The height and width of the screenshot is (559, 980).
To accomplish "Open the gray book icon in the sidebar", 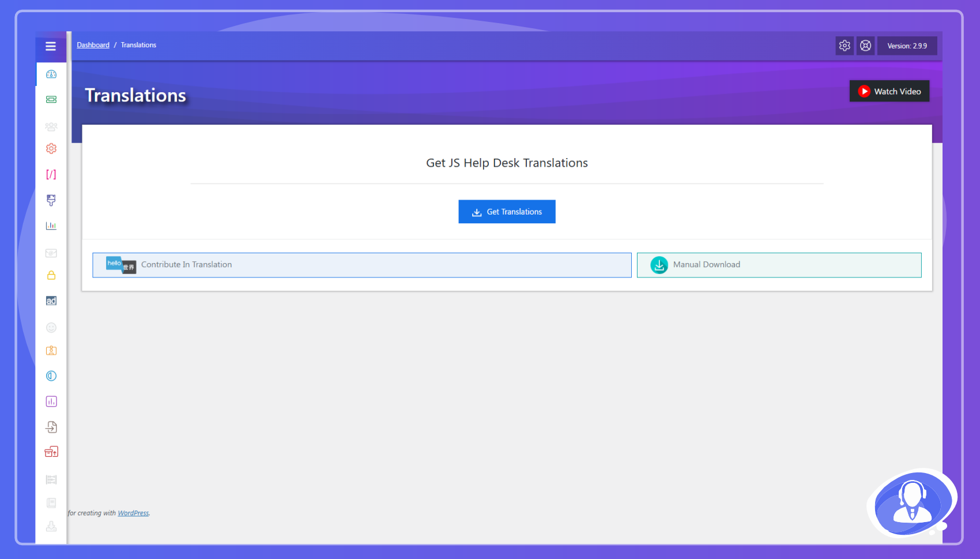I will (51, 503).
